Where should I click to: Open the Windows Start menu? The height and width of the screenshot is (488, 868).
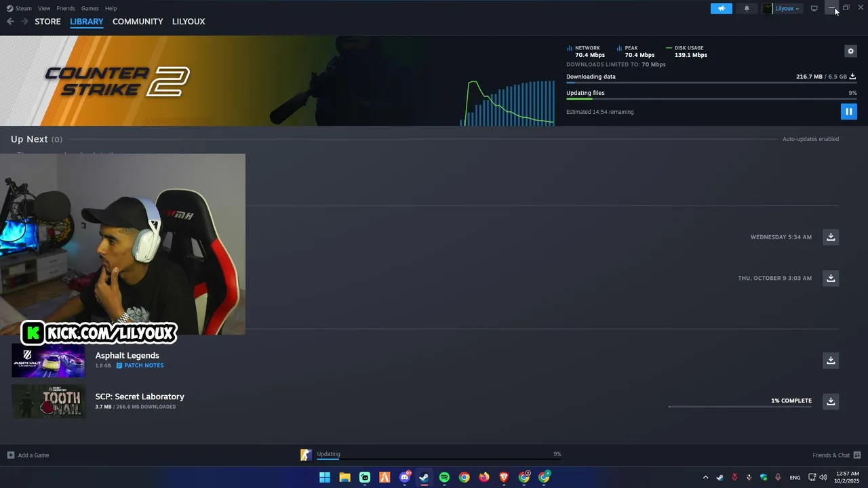325,477
